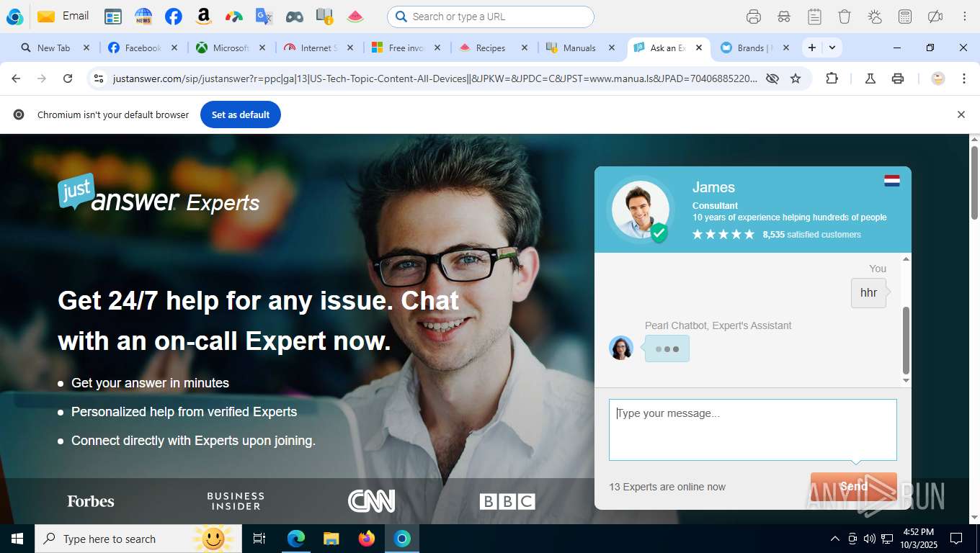Click the print icon beside address bar
The height and width of the screenshot is (553, 980).
tap(898, 78)
